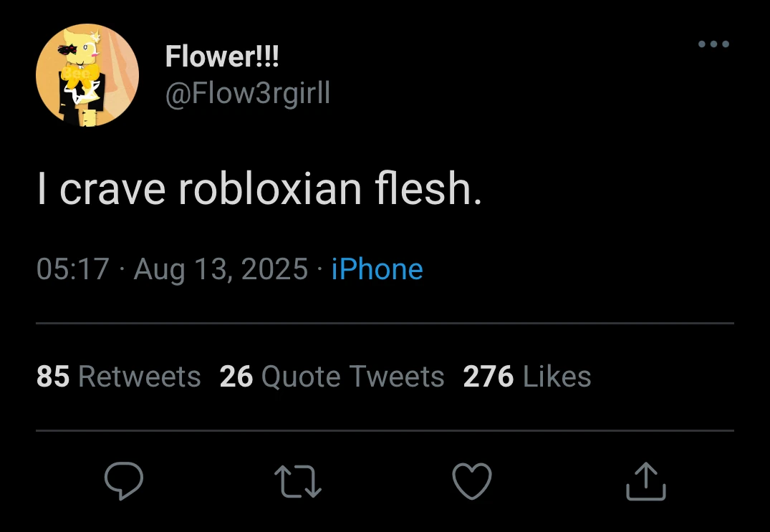Retweet using the arrows icon
Screen dimensions: 770x532
point(297,481)
